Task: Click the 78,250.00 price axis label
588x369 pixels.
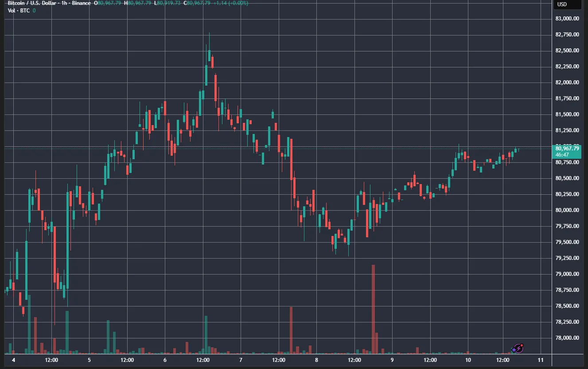Action: 567,322
